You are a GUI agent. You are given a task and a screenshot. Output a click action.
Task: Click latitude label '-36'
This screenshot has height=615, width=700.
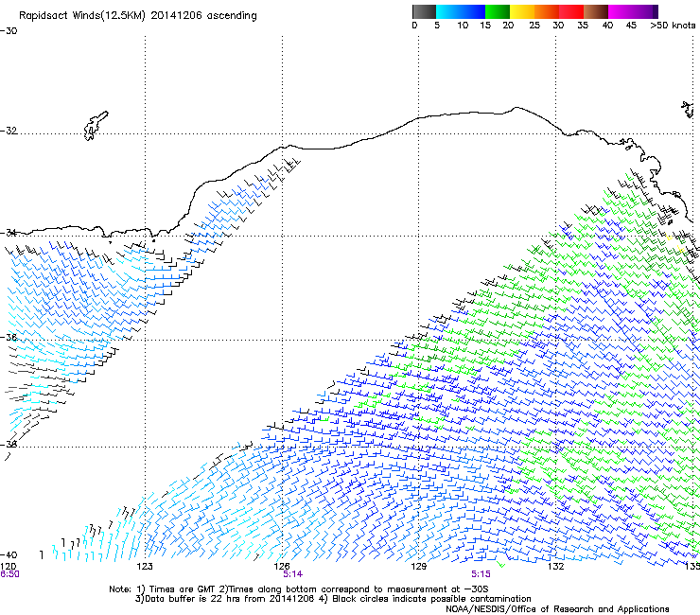click(x=9, y=337)
